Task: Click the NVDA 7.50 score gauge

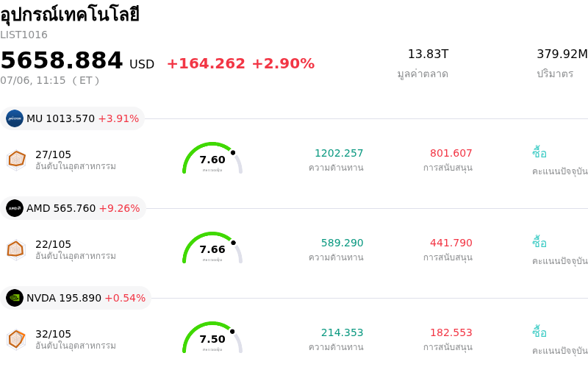Action: pyautogui.click(x=212, y=338)
